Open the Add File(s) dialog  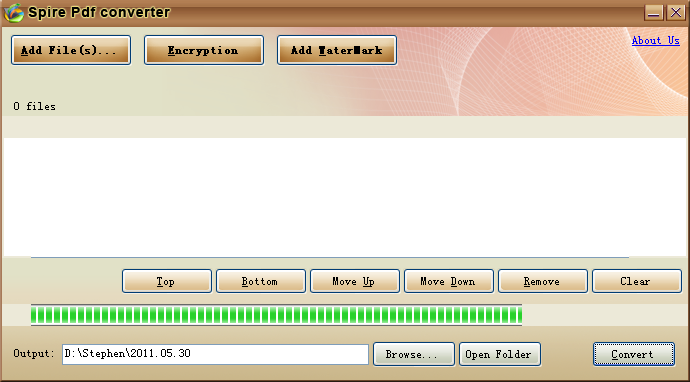[71, 50]
